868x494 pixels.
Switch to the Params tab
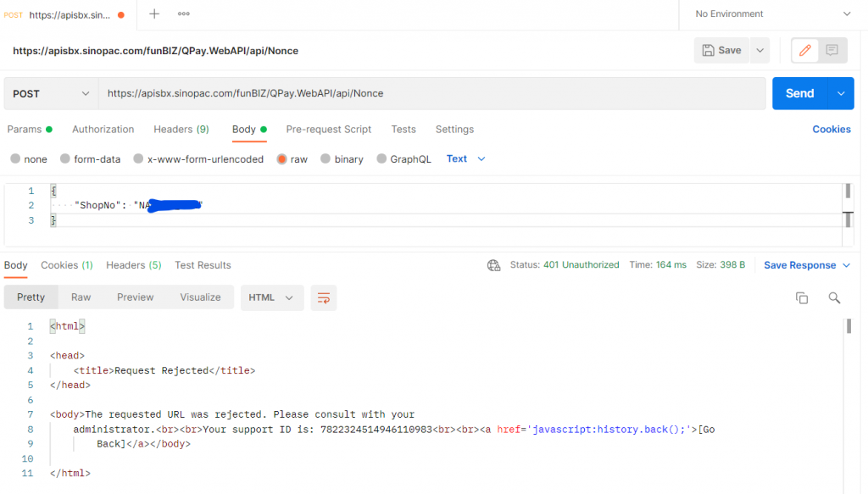tap(30, 130)
